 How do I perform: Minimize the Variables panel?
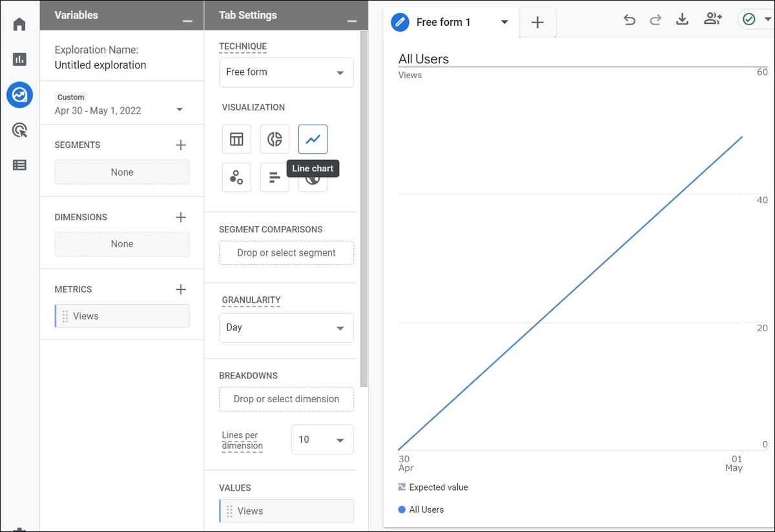coord(187,21)
